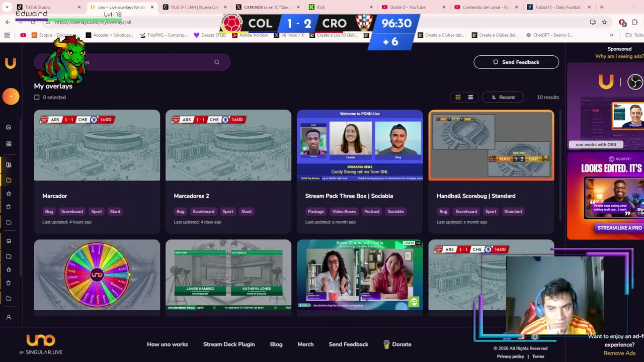Switch to the NUE 0-1 JAM tab

[x=194, y=7]
